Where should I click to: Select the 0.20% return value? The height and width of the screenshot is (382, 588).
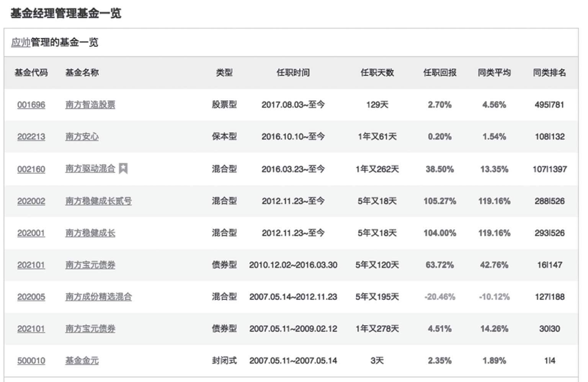pos(440,137)
